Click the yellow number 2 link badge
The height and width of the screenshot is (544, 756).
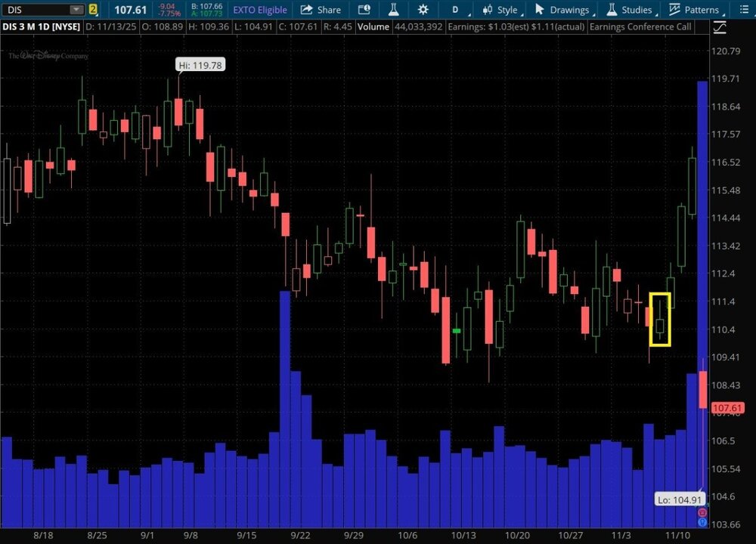(93, 10)
